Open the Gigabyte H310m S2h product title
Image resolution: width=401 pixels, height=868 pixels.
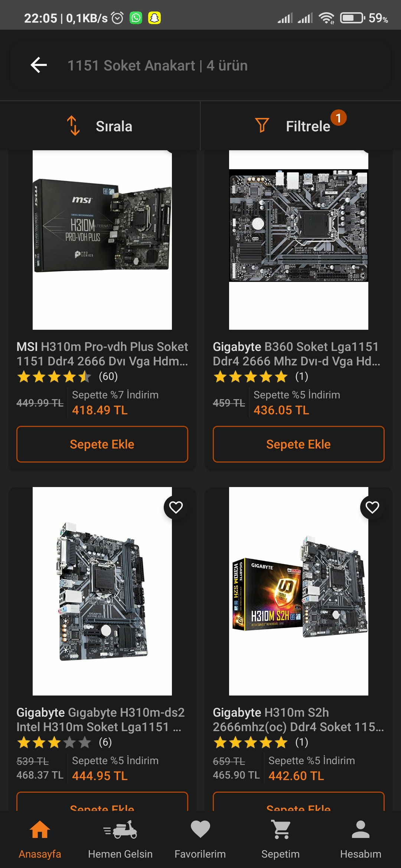pos(298,720)
